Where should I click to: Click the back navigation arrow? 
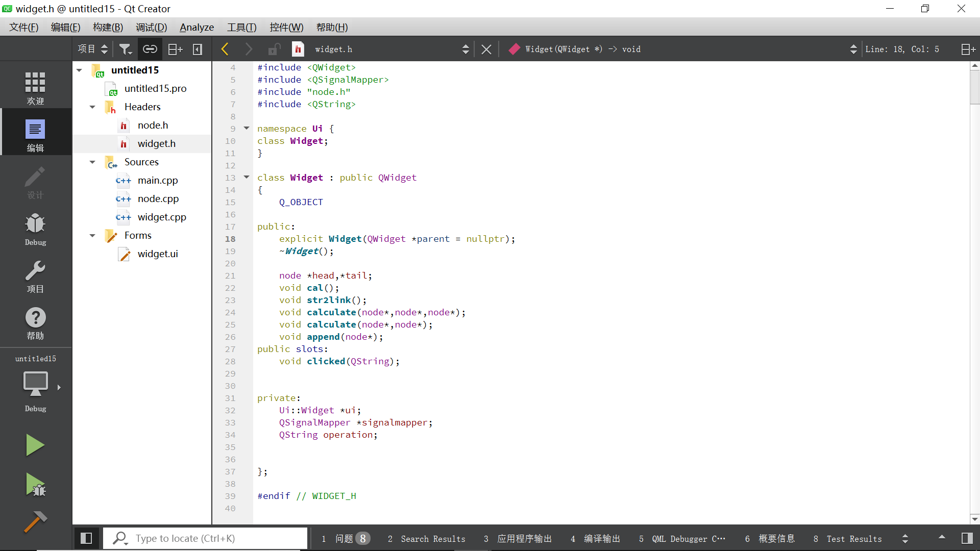(x=225, y=48)
